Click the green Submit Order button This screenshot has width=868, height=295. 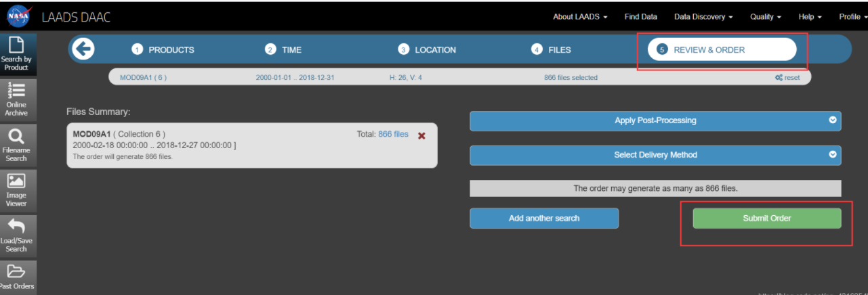tap(766, 218)
